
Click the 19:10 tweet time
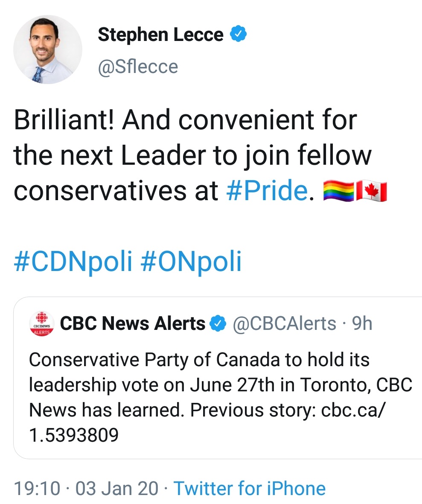37,488
